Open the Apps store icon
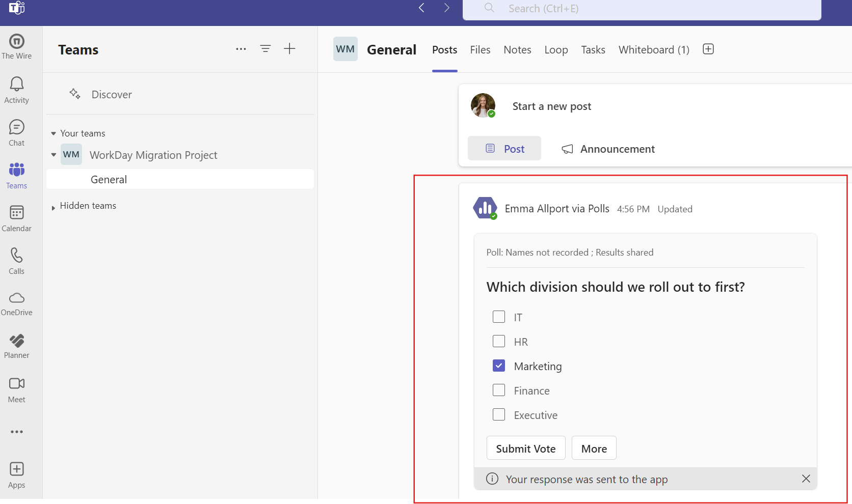This screenshot has height=504, width=852. coord(17,475)
